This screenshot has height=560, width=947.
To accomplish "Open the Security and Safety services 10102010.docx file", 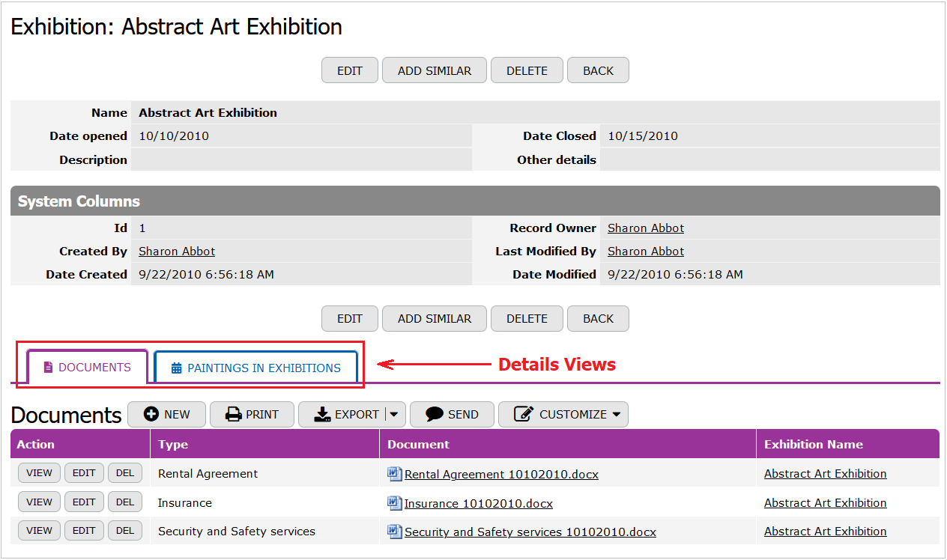I will point(530,532).
